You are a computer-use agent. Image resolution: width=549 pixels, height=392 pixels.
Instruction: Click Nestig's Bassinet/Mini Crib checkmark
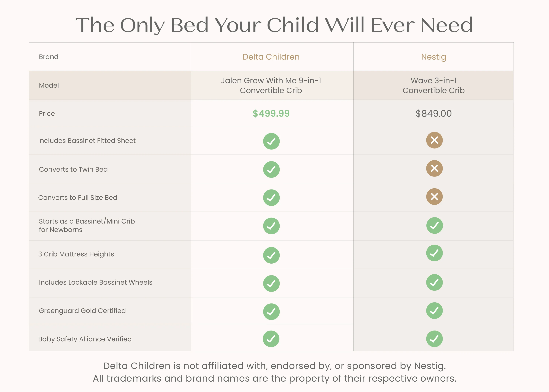tap(434, 225)
